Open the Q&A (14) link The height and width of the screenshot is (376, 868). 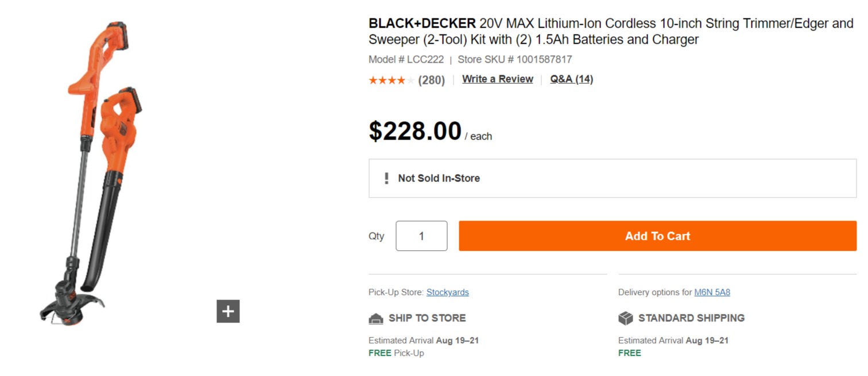coord(572,79)
